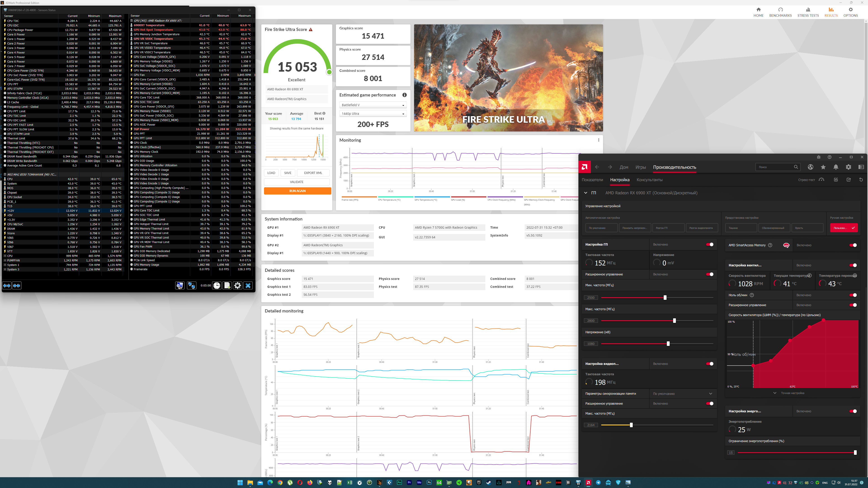This screenshot has width=868, height=488.
Task: Open AMD bug report icon
Action: coord(818,157)
